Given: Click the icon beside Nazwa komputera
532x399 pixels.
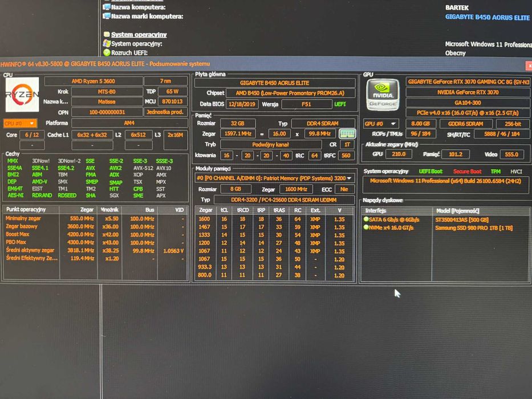Looking at the screenshot, I should [107, 7].
